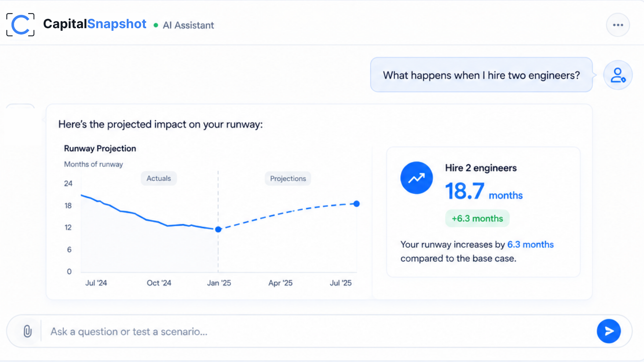
Task: Click into the Ask a question field
Action: tap(319, 331)
